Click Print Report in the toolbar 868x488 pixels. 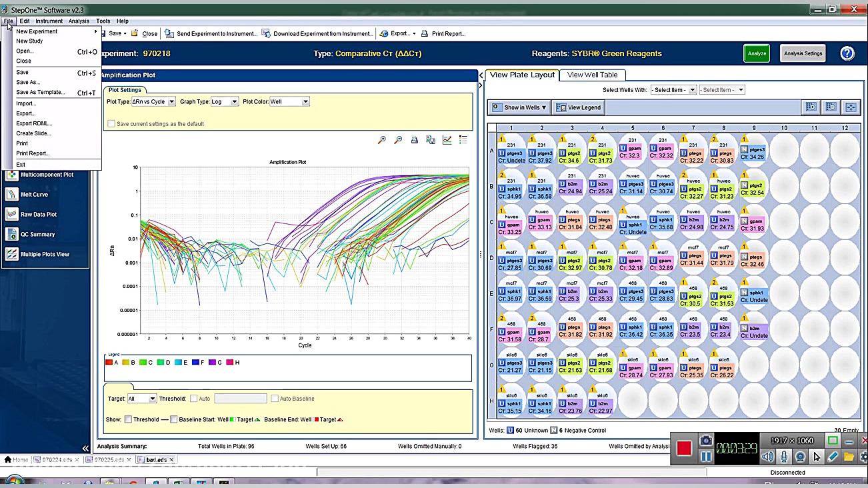(443, 33)
